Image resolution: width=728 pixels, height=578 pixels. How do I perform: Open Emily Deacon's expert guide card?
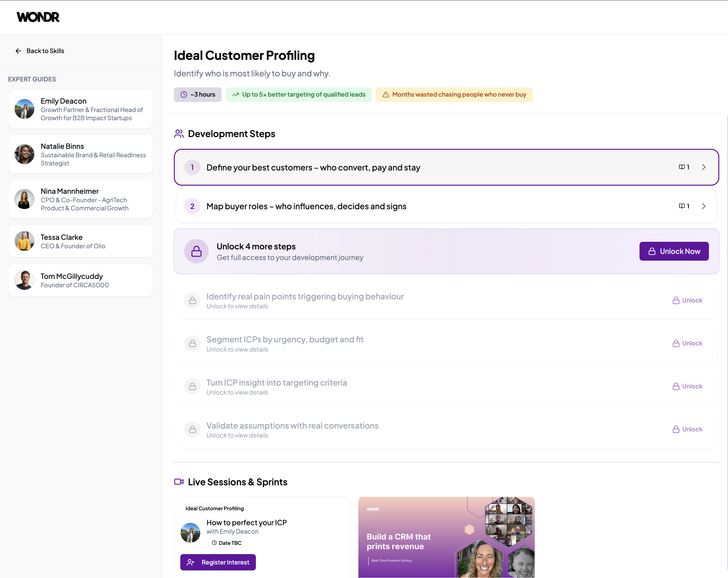(x=80, y=109)
